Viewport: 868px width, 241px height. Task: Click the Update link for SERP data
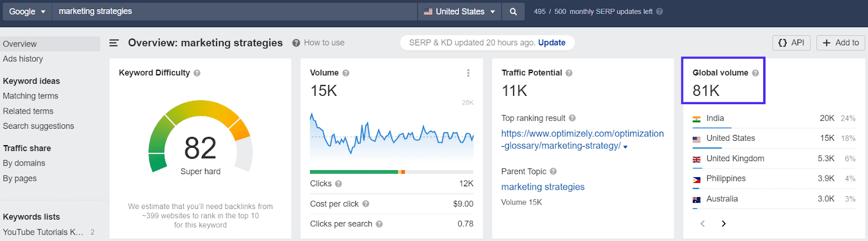point(552,43)
